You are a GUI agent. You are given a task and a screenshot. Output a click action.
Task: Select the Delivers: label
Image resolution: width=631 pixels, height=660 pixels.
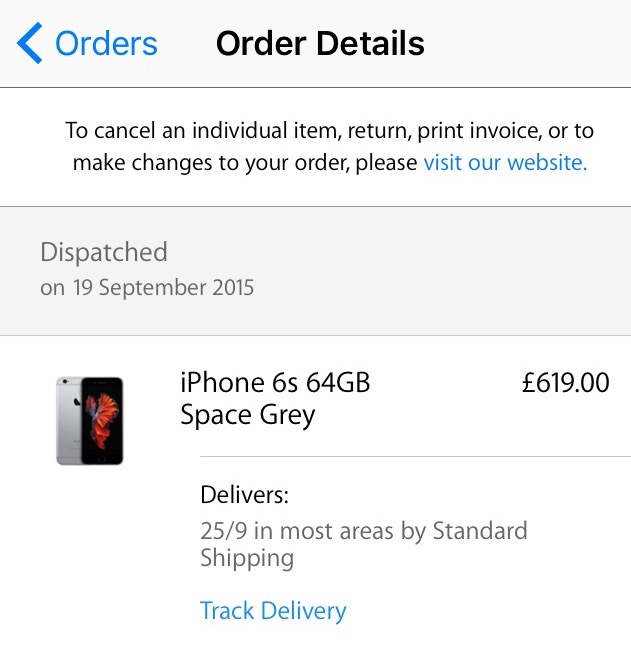[245, 495]
